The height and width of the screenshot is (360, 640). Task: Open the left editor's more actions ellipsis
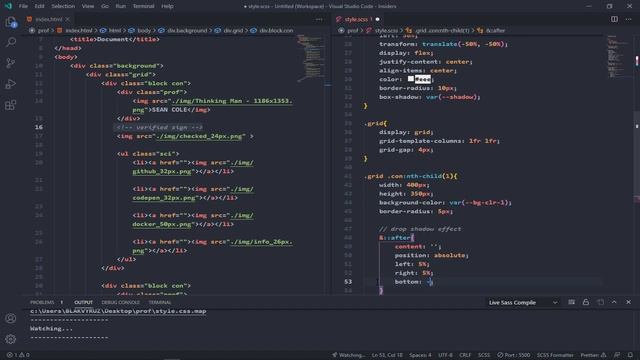tap(319, 19)
